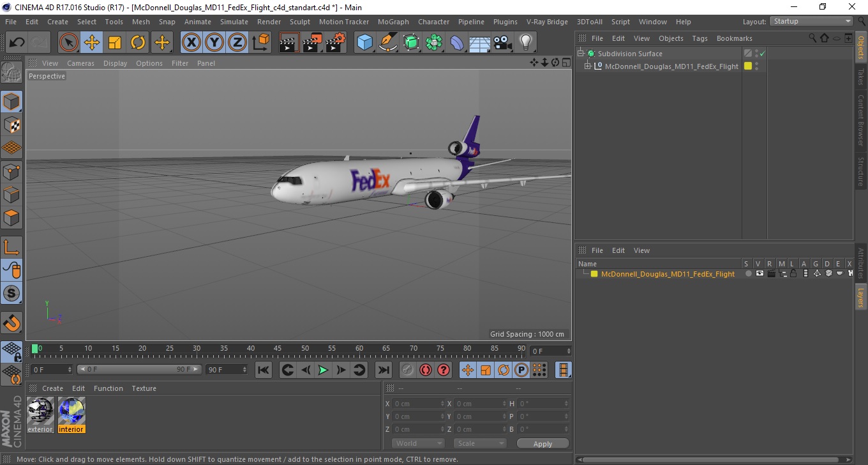Viewport: 868px width, 465px height.
Task: Add a Camera object
Action: 503,43
